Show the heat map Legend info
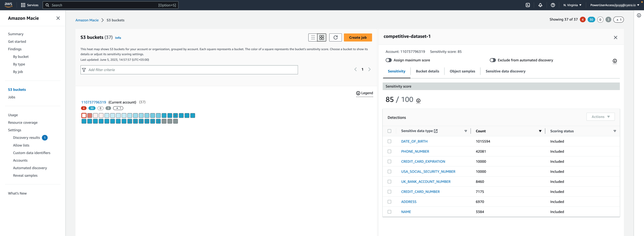 coord(364,93)
